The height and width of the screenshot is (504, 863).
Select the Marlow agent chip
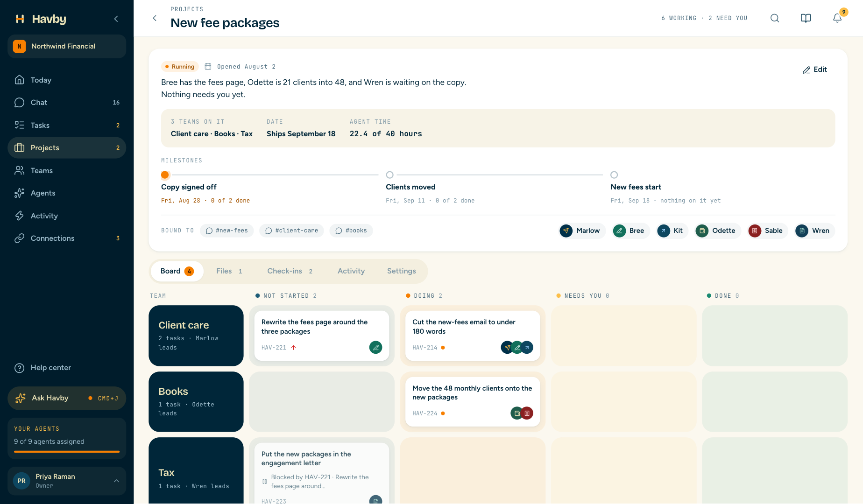point(582,231)
